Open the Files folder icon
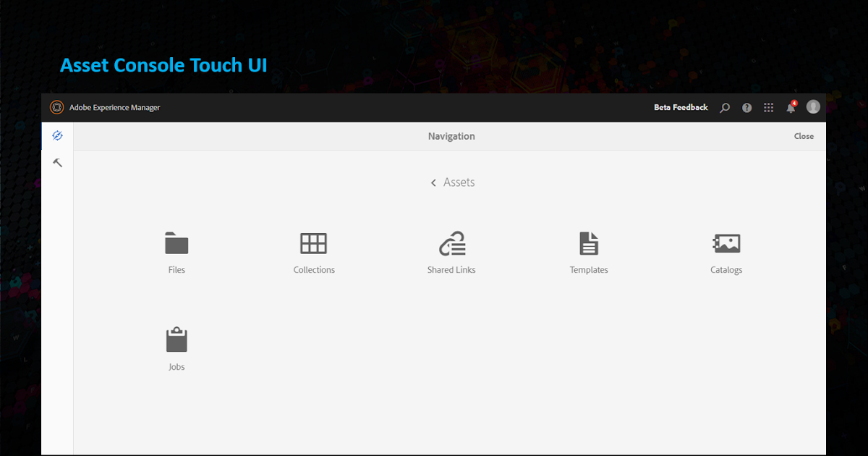The width and height of the screenshot is (868, 456). point(176,243)
